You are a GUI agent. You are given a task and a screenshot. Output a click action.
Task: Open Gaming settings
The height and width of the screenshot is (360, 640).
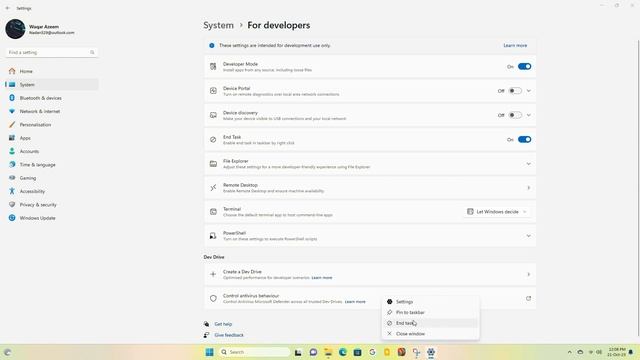click(51, 178)
